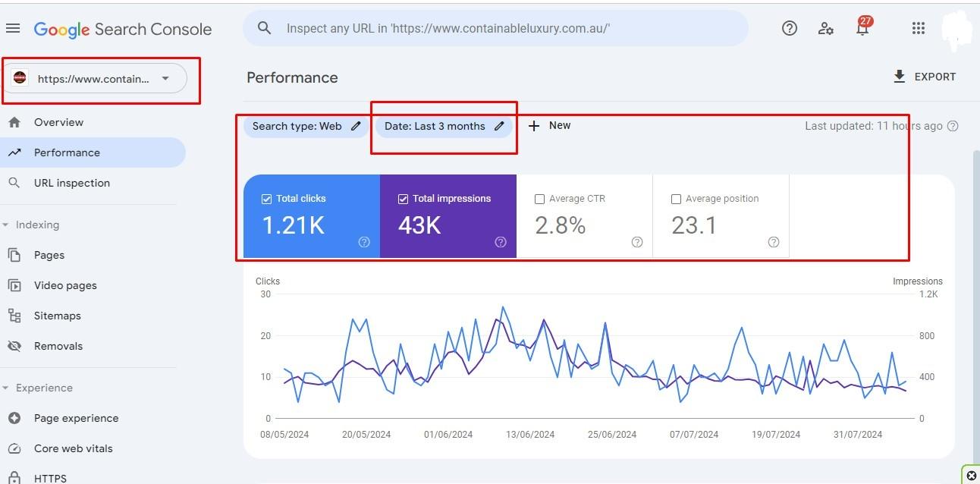The image size is (980, 484).
Task: Open the notifications bell
Action: tap(862, 29)
